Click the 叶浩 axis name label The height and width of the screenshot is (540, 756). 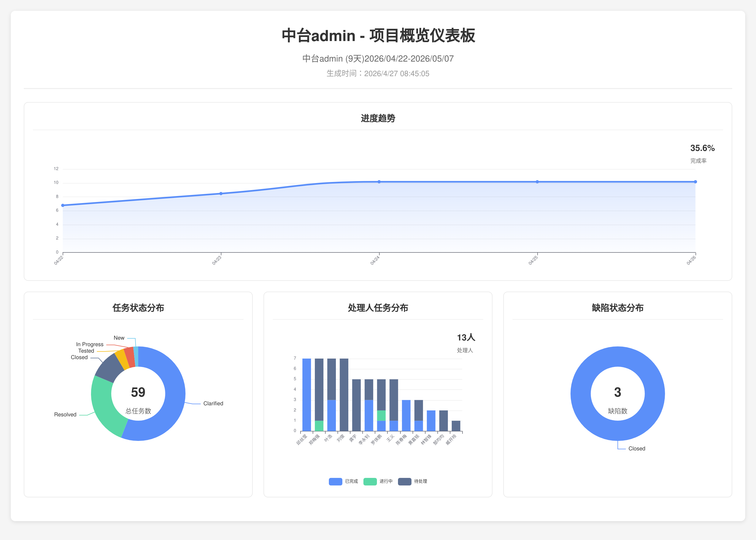(x=328, y=438)
